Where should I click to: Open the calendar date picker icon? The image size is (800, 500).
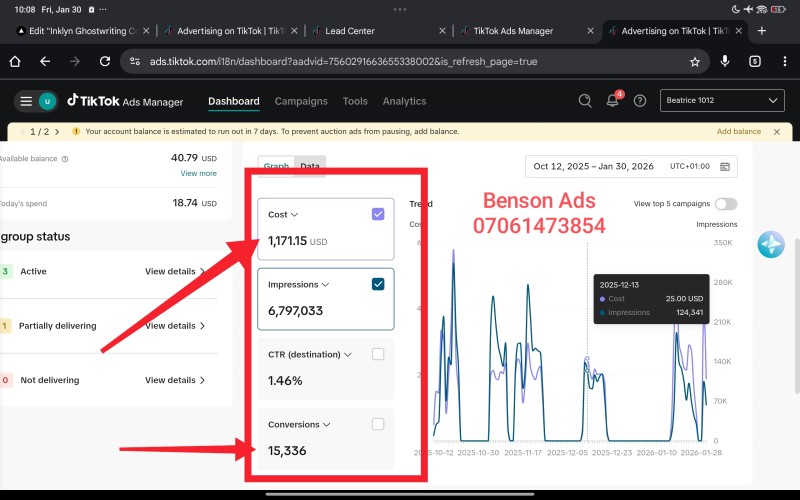724,167
